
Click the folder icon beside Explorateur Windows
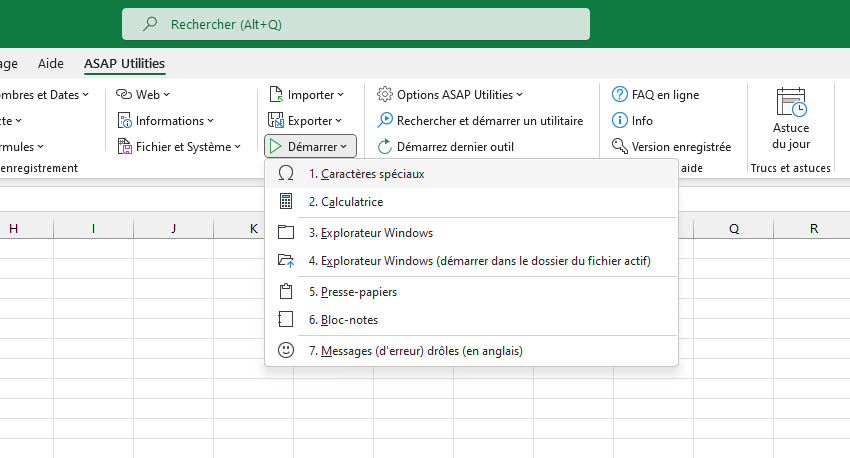[286, 233]
